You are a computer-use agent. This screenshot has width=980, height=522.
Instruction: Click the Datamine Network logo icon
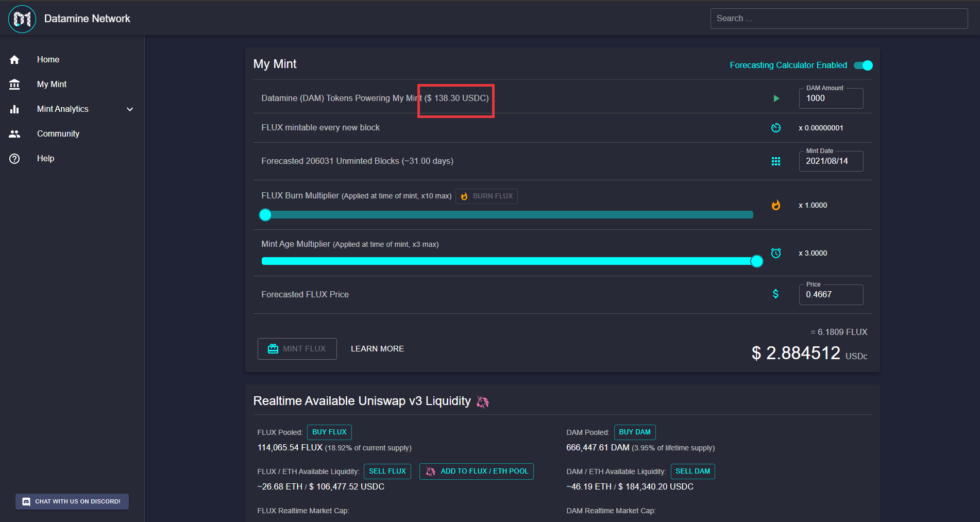22,19
